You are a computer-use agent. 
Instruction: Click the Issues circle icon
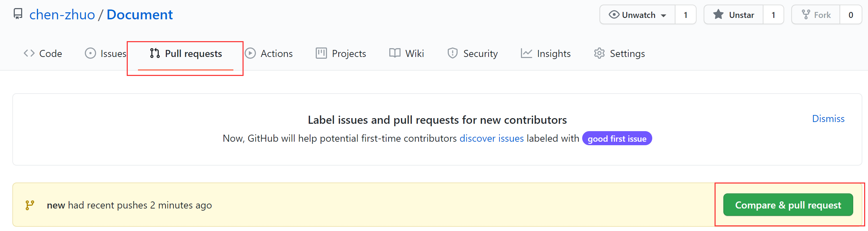(90, 53)
